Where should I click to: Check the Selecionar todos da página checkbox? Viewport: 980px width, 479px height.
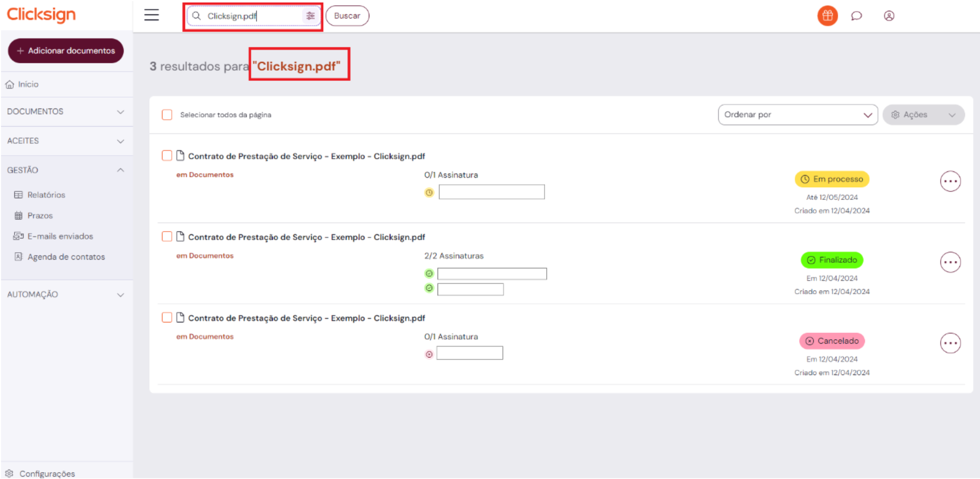tap(167, 115)
